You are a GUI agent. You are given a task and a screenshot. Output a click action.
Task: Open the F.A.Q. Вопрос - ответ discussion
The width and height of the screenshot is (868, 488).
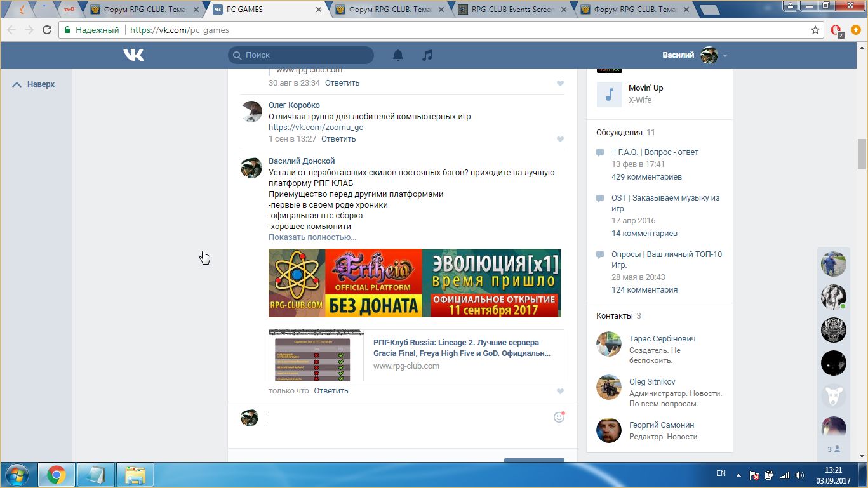(x=655, y=152)
